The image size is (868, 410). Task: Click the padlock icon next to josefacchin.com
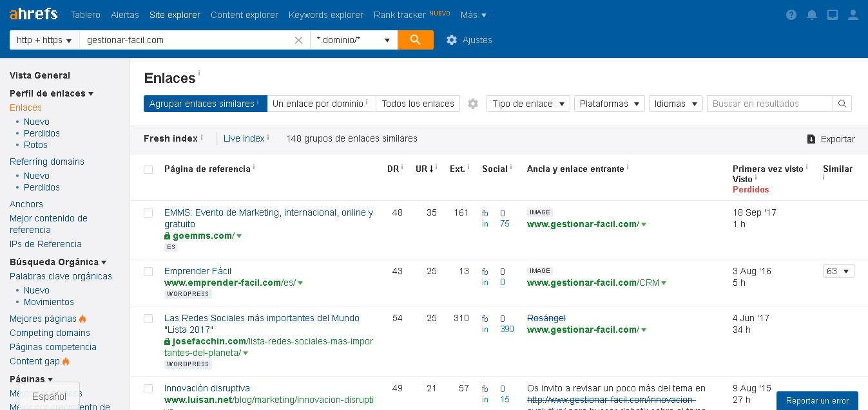[168, 342]
